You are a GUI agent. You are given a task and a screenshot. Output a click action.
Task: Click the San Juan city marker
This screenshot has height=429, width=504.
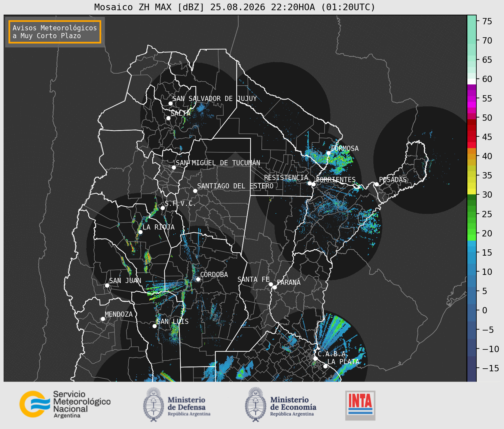click(107, 285)
